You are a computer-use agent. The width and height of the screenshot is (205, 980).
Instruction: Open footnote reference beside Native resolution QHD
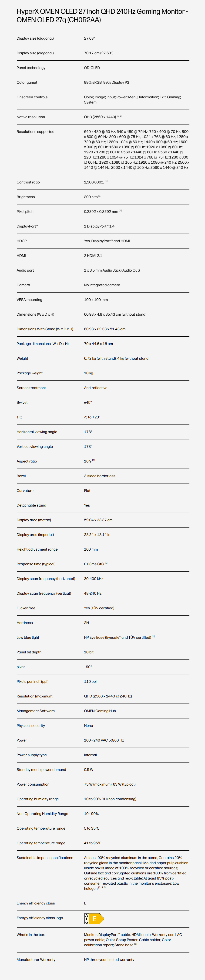tap(119, 116)
